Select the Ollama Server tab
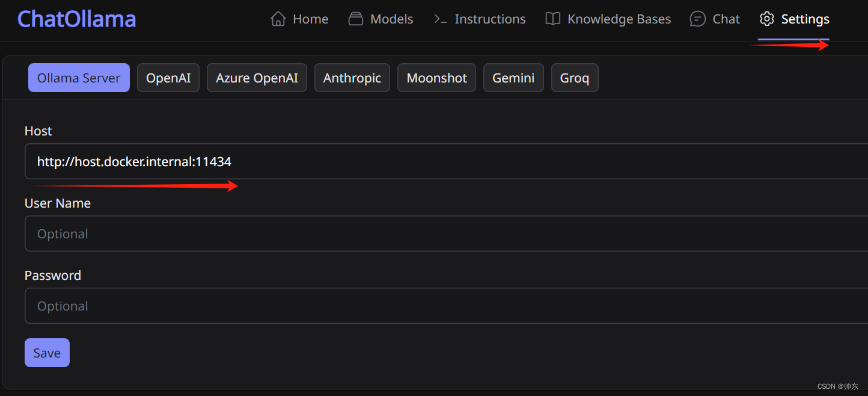 point(79,78)
